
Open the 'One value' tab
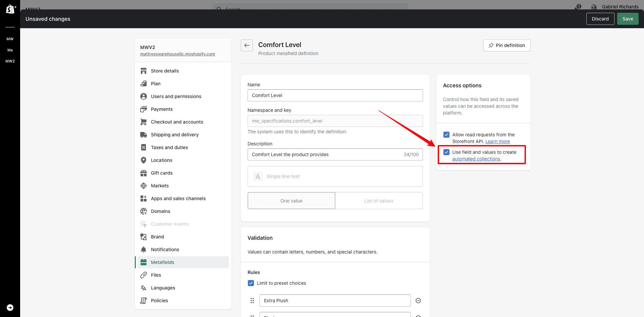click(x=291, y=200)
